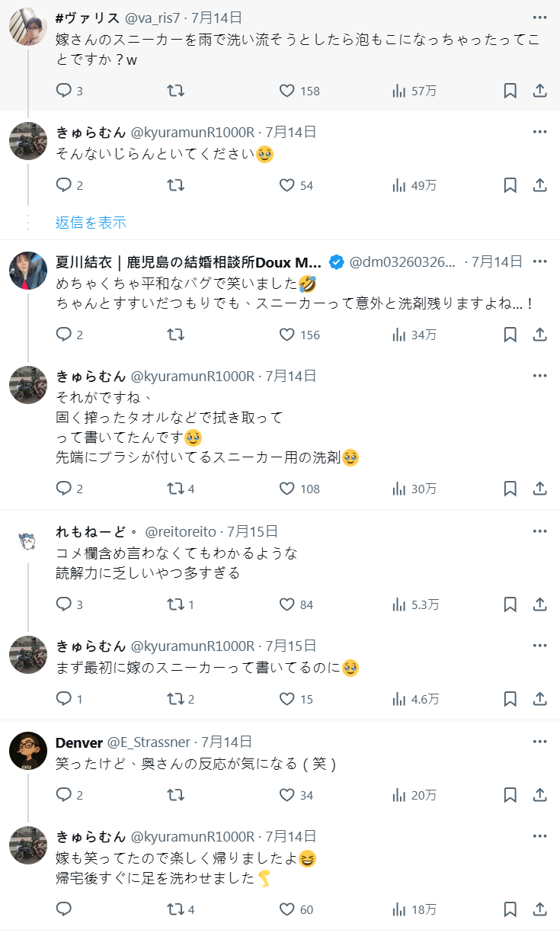Reply to きゅらむん's last tweet about washing feet
Image resolution: width=560 pixels, height=933 pixels.
[x=64, y=909]
